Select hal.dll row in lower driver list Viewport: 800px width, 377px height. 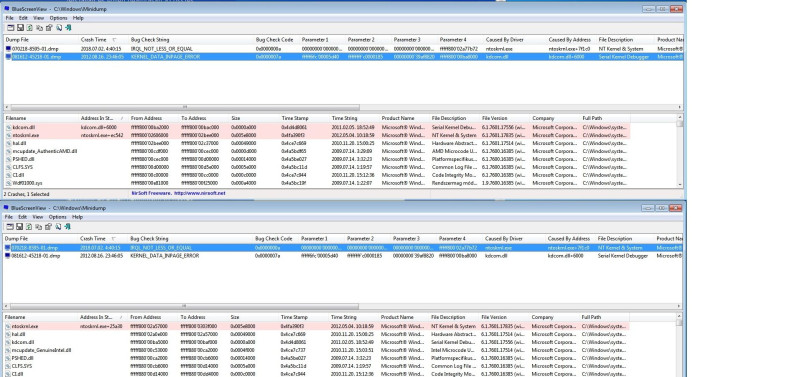click(x=316, y=334)
